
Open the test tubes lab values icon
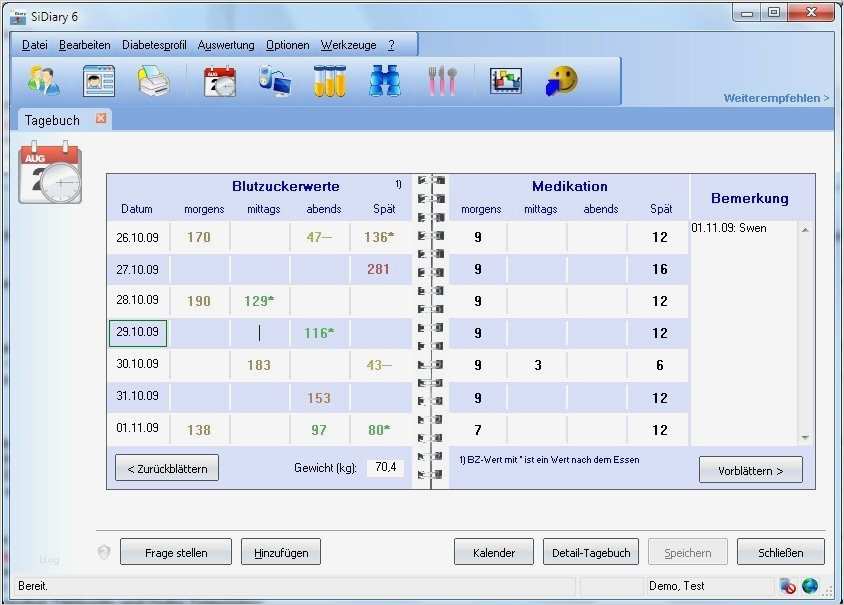click(329, 81)
